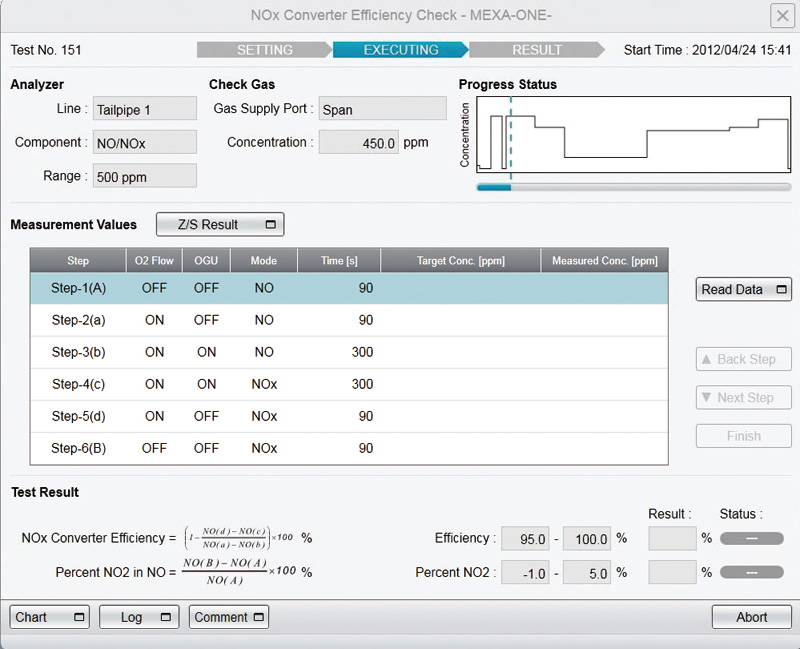This screenshot has height=649, width=800.
Task: Select the Step-1(A) table row
Action: 348,289
